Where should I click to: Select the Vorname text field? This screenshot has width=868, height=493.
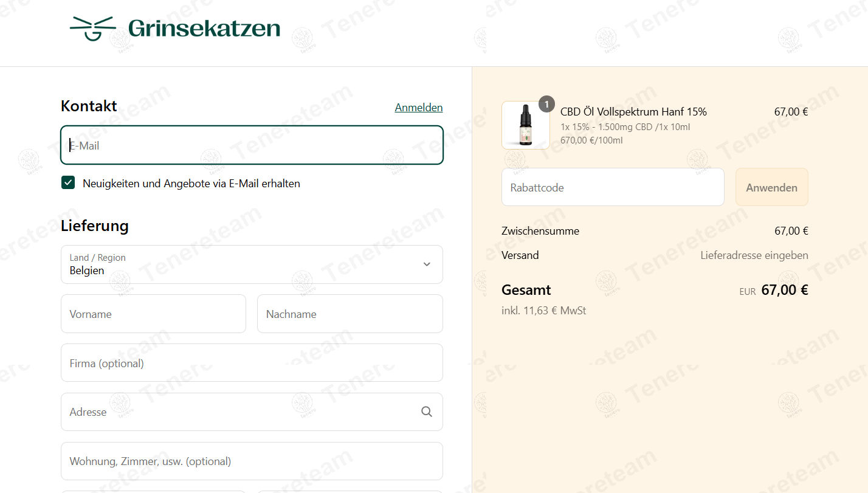tap(153, 314)
